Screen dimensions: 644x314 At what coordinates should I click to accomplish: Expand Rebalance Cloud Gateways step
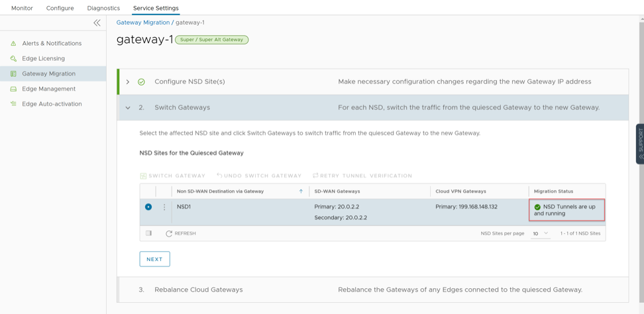click(x=198, y=289)
